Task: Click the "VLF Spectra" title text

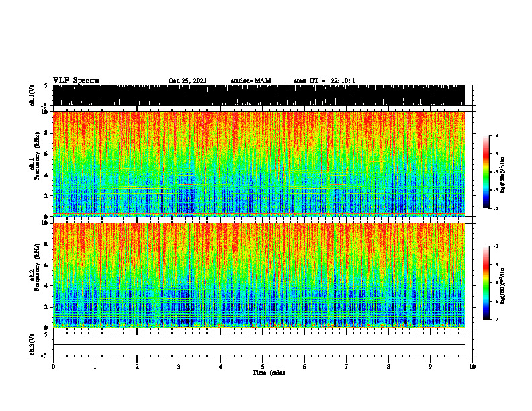Action: tap(76, 81)
